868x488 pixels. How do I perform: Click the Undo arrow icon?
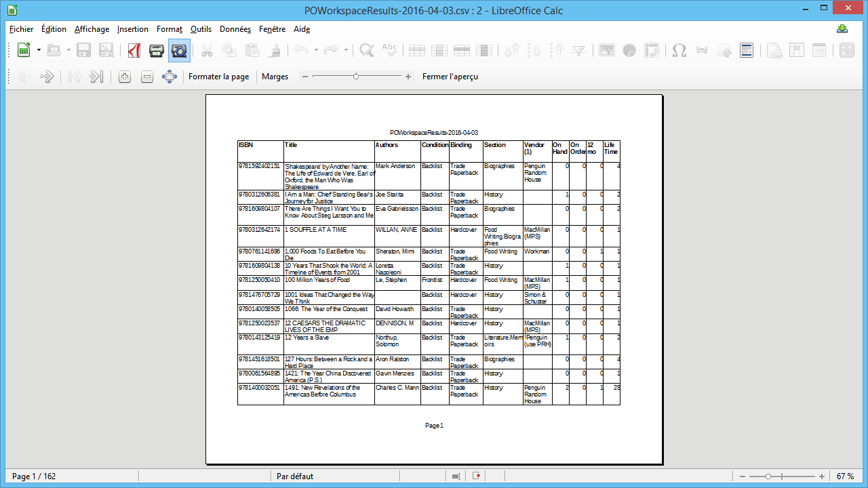(x=301, y=50)
